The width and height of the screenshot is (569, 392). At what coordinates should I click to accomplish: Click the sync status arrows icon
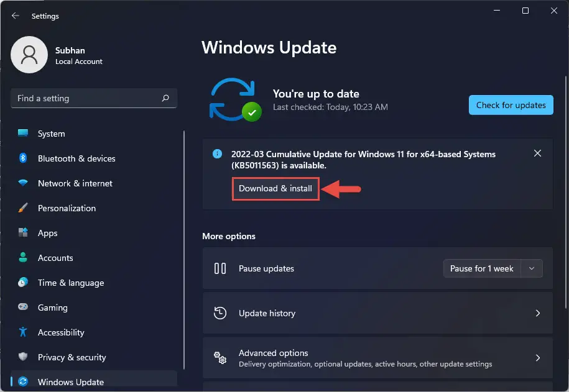(x=235, y=99)
